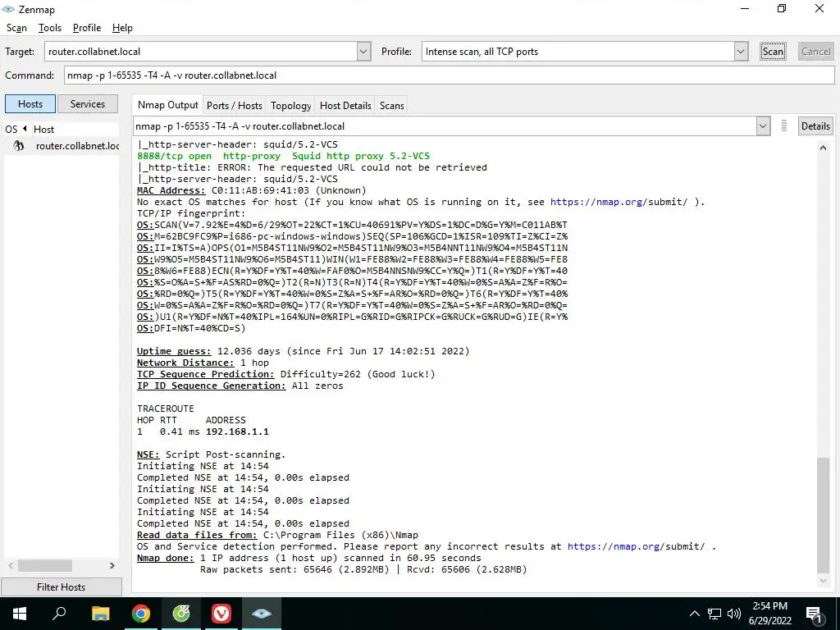This screenshot has width=840, height=630.
Task: Open Google Chrome from taskbar
Action: pos(140,614)
